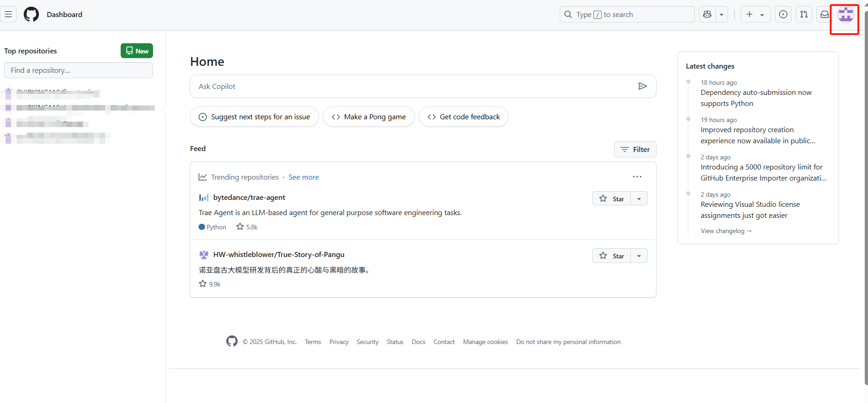868x403 pixels.
Task: Open the Pull requests icon in header
Action: (804, 14)
